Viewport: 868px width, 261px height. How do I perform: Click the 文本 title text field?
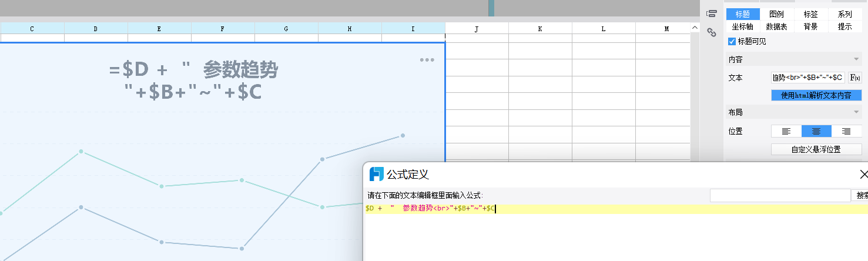808,78
